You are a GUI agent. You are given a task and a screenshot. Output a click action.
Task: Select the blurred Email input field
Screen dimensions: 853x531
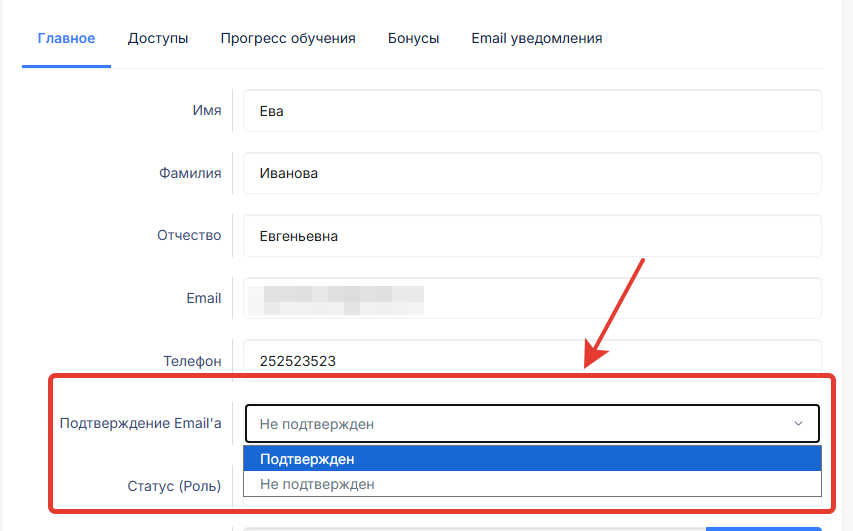click(530, 298)
